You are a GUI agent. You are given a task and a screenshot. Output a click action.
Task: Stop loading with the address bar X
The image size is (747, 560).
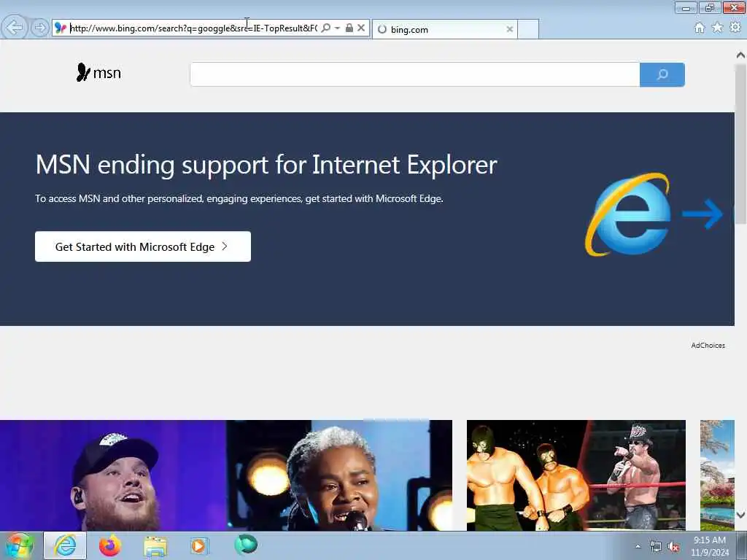361,28
